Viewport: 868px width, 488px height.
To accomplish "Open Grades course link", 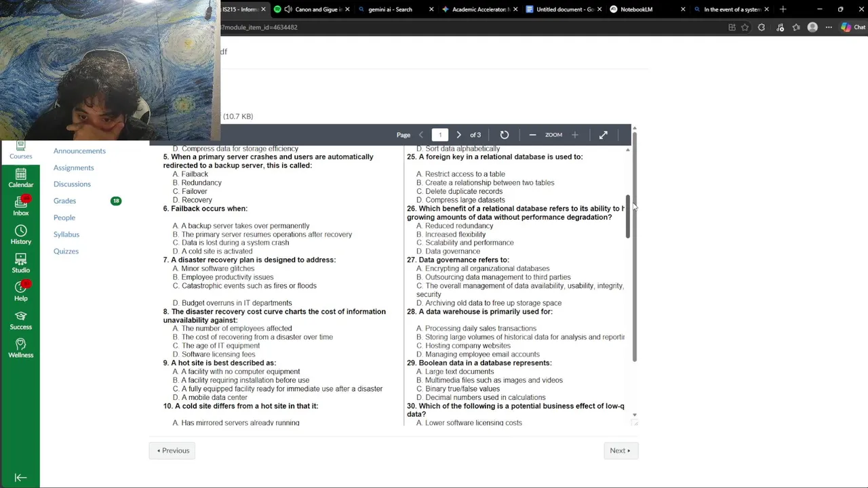I will 64,201.
